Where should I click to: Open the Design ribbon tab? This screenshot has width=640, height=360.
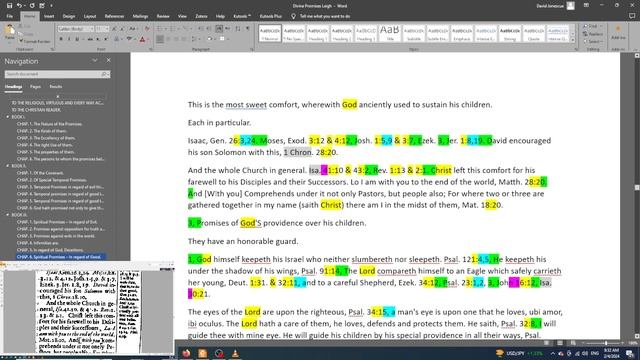(69, 16)
